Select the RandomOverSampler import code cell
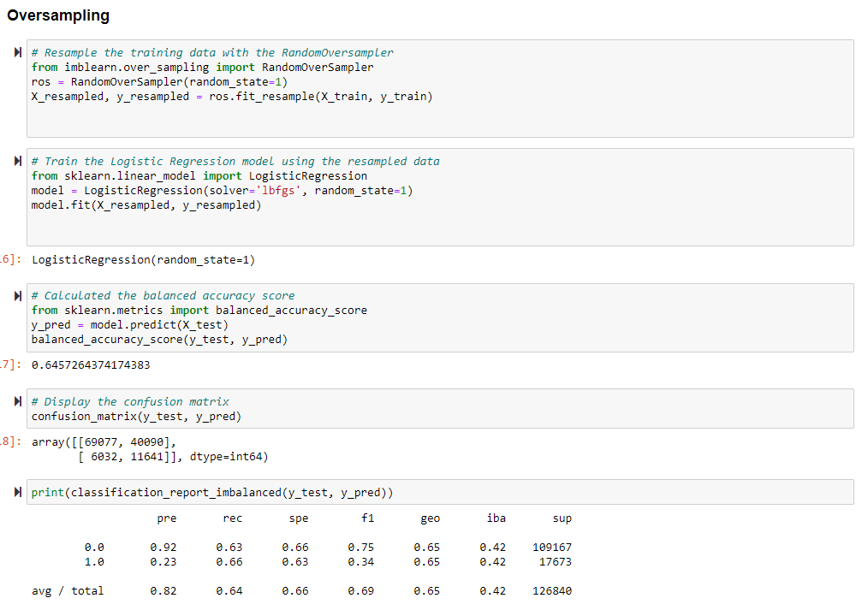Viewport: 862px width, 616px height. point(428,86)
